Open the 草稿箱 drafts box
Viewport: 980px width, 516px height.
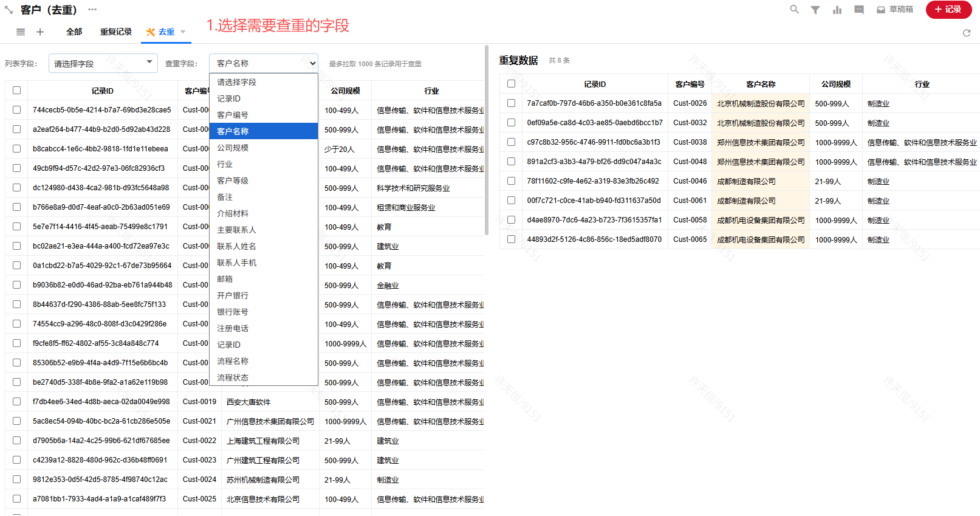click(894, 10)
